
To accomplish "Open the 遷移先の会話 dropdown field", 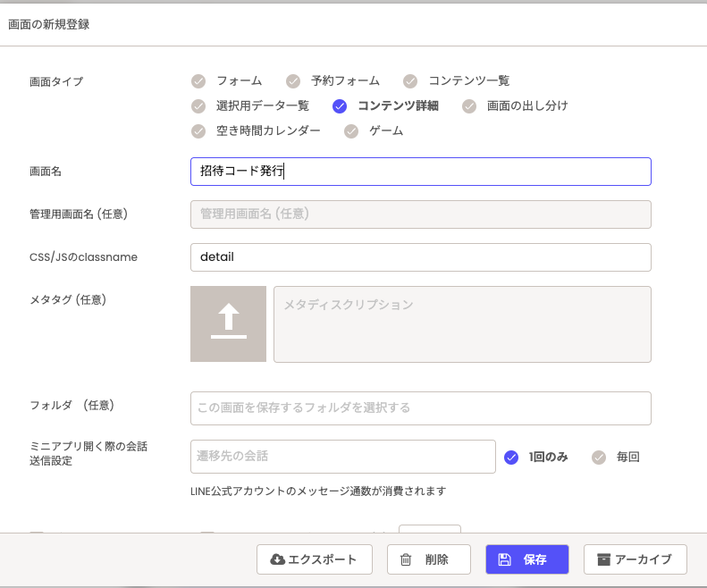I will pyautogui.click(x=342, y=456).
